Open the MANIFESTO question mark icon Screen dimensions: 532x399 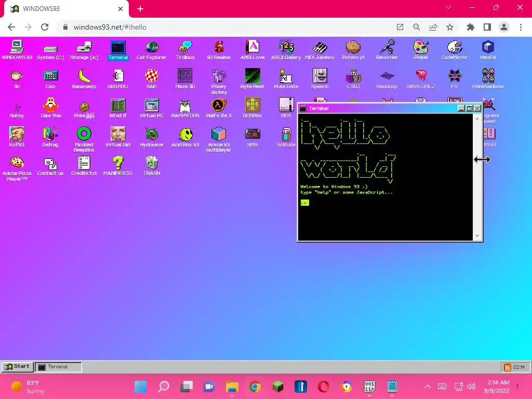(x=118, y=166)
